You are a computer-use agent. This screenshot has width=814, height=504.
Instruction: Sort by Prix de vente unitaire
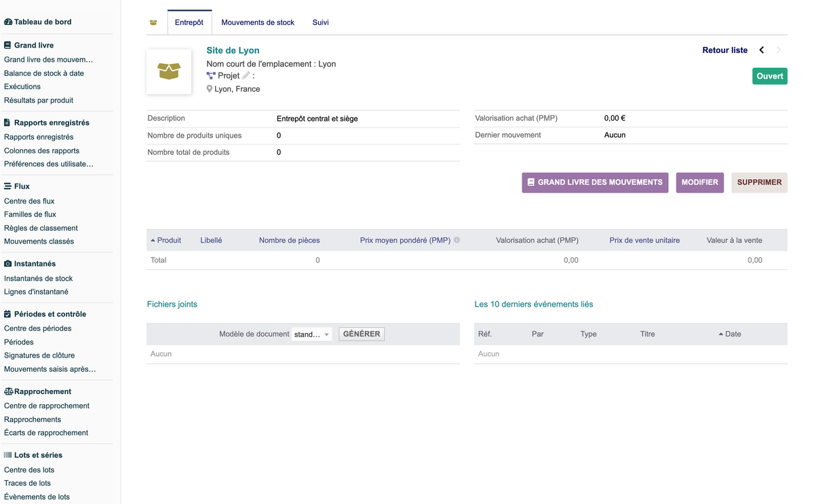coord(644,240)
